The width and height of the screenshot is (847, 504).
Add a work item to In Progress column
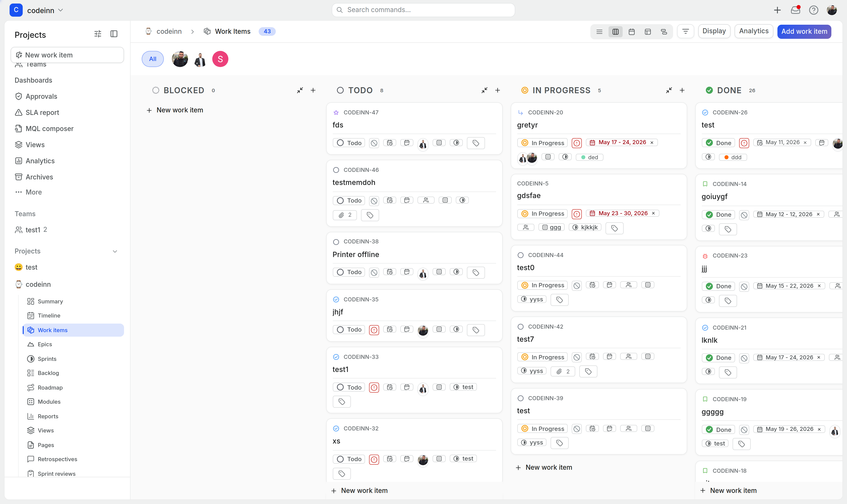pos(682,90)
